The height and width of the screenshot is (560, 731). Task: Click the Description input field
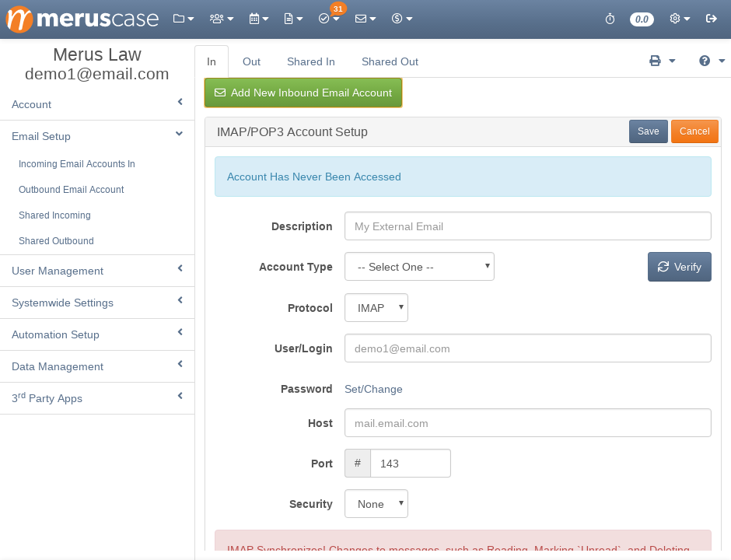[528, 226]
